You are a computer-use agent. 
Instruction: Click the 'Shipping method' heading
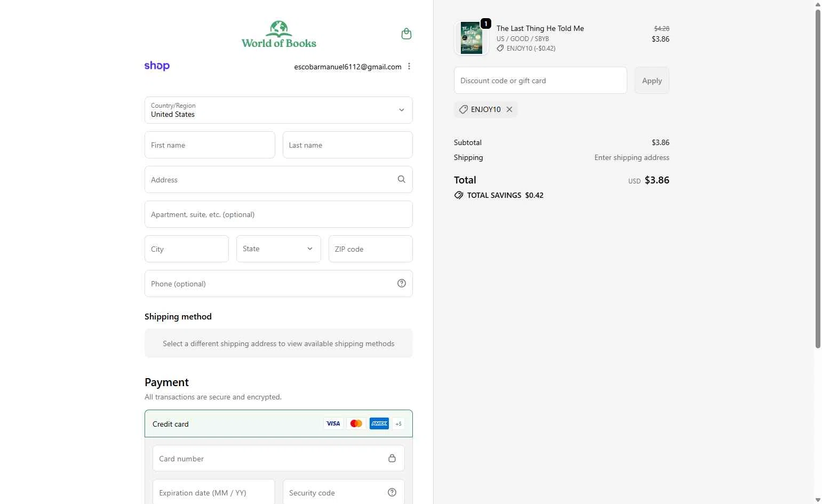tap(178, 317)
